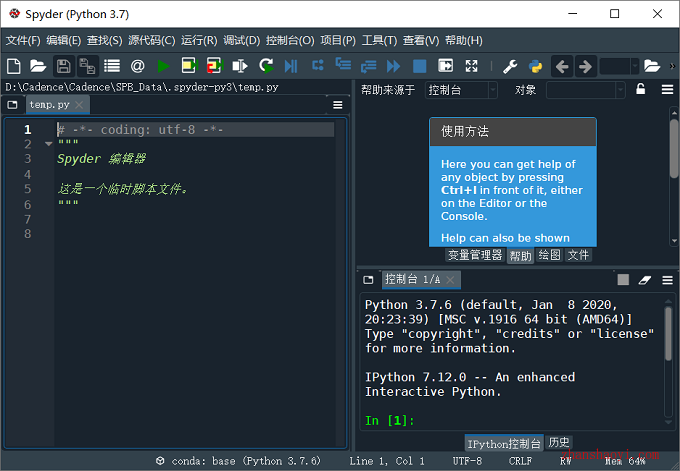Browse console tabs icon
The height and width of the screenshot is (471, 680).
[368, 280]
